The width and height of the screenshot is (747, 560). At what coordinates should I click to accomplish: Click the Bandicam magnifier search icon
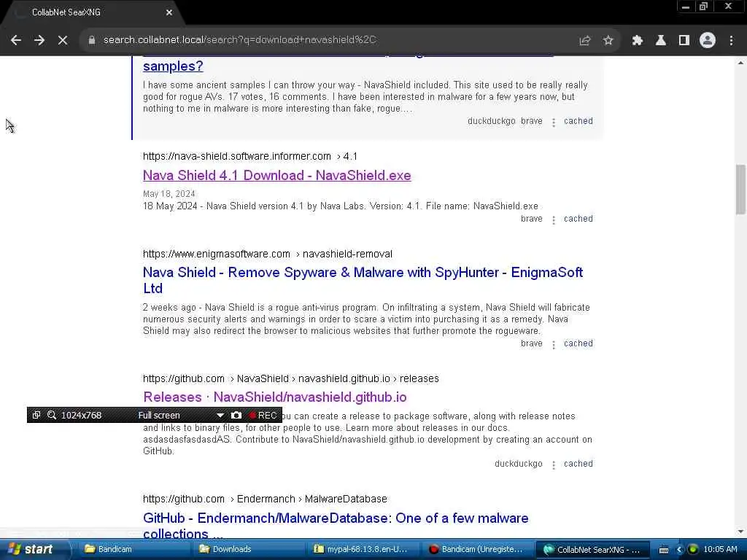tap(52, 415)
